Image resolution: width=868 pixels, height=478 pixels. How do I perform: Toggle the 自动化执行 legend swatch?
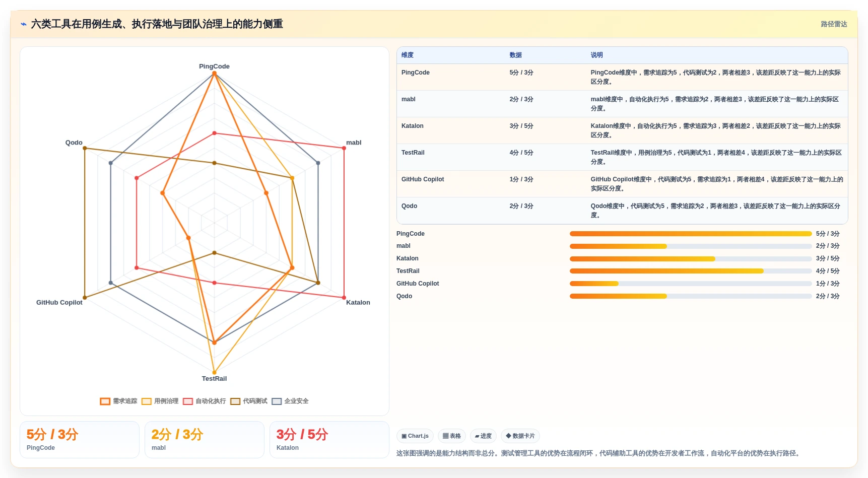coord(188,401)
